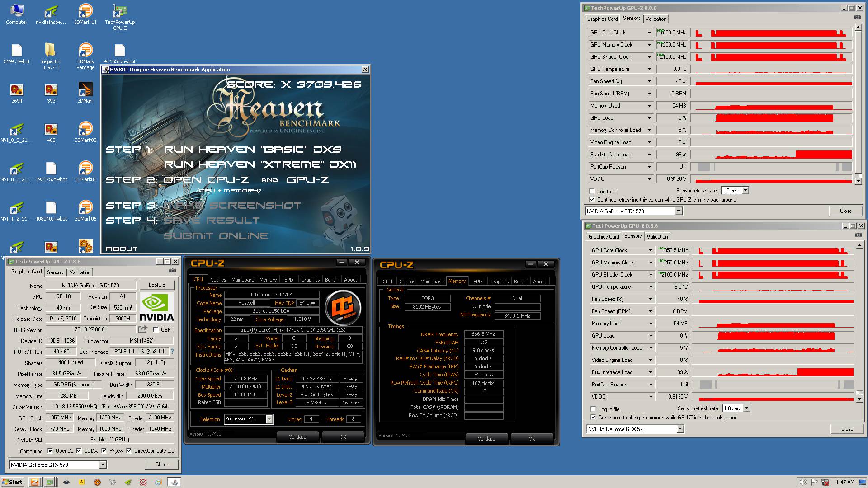Open Memory Used dropdown in bottom GPU-Z

pyautogui.click(x=651, y=324)
